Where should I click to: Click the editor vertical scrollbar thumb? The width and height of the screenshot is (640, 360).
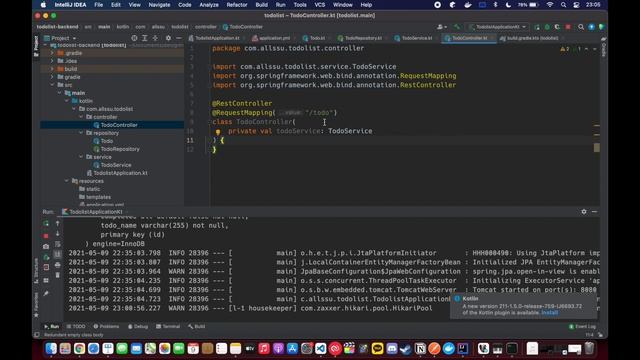(x=597, y=147)
